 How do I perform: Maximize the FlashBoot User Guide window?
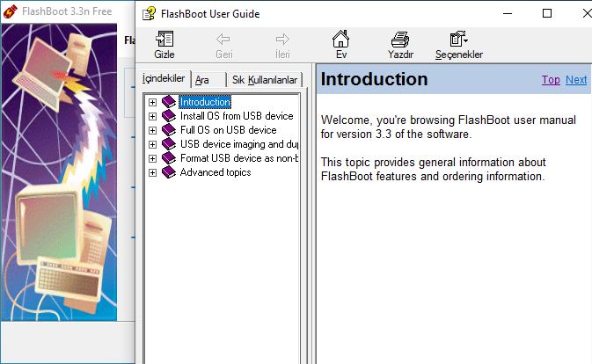546,13
